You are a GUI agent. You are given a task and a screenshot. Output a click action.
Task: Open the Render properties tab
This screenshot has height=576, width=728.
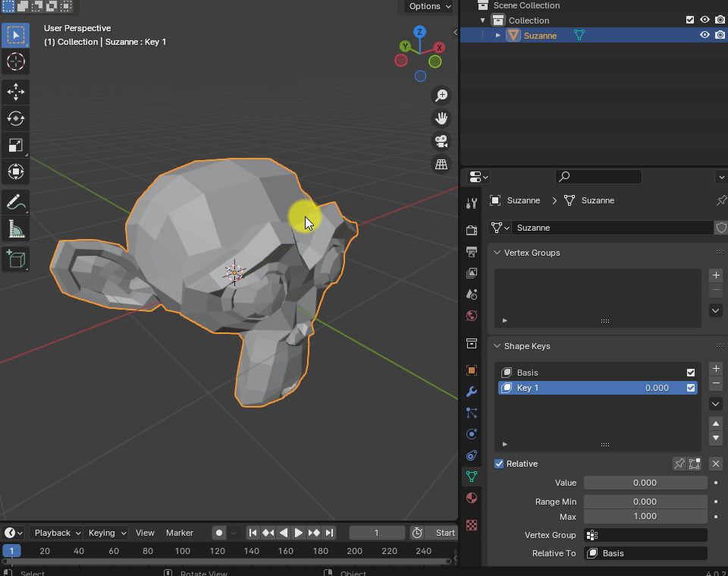click(x=472, y=231)
